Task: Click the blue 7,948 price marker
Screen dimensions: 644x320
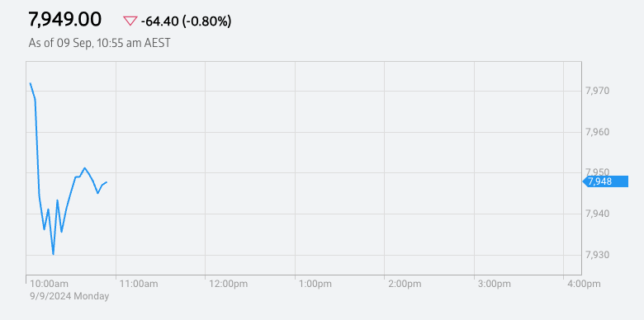Action: point(606,181)
